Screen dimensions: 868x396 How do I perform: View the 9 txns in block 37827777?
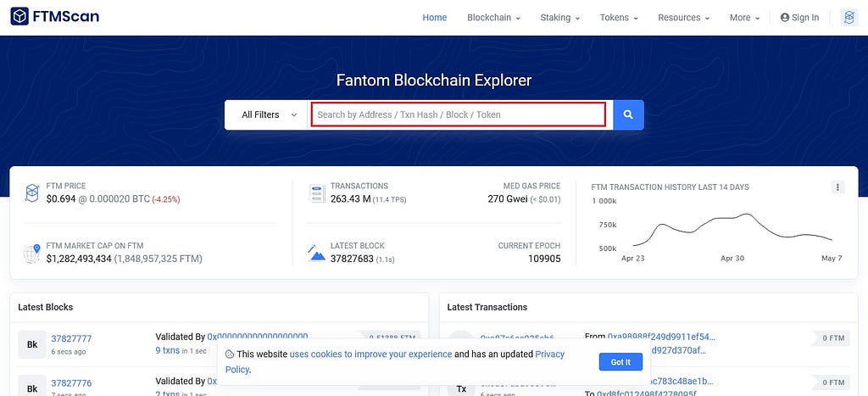[x=167, y=350]
